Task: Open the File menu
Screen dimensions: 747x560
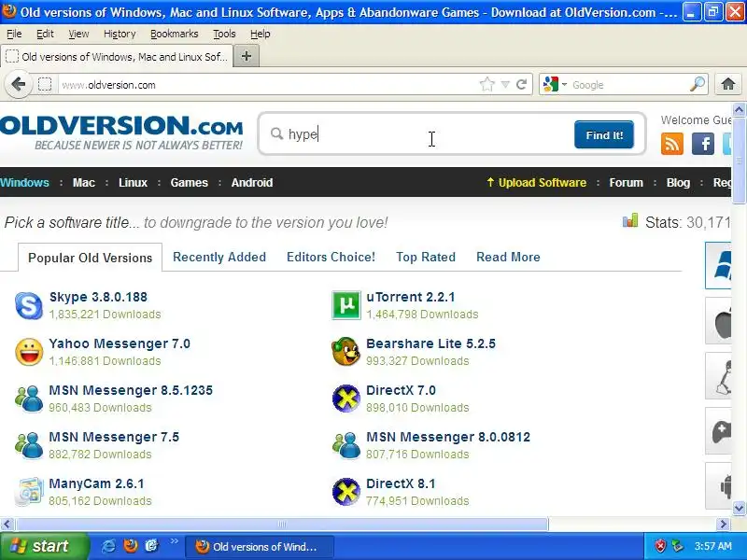Action: coord(14,34)
